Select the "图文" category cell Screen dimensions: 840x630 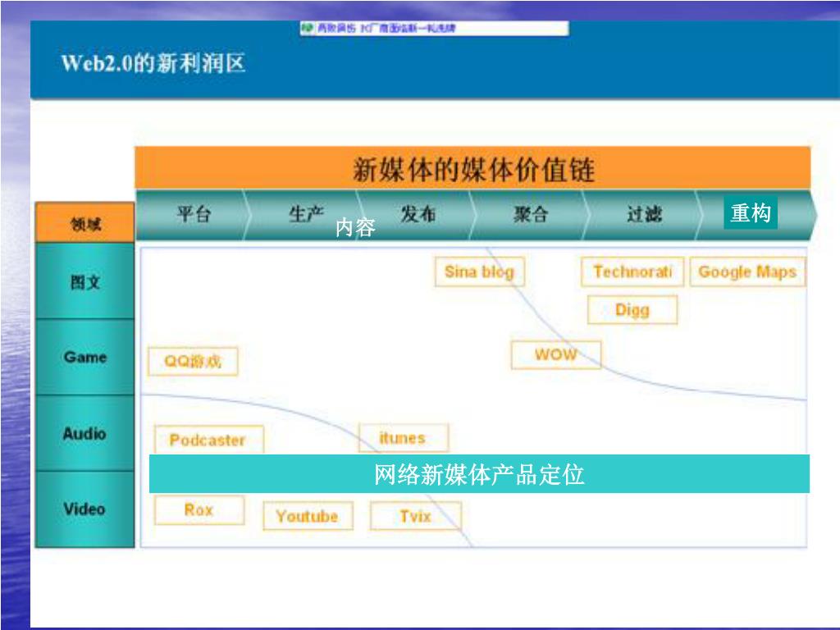coord(84,281)
